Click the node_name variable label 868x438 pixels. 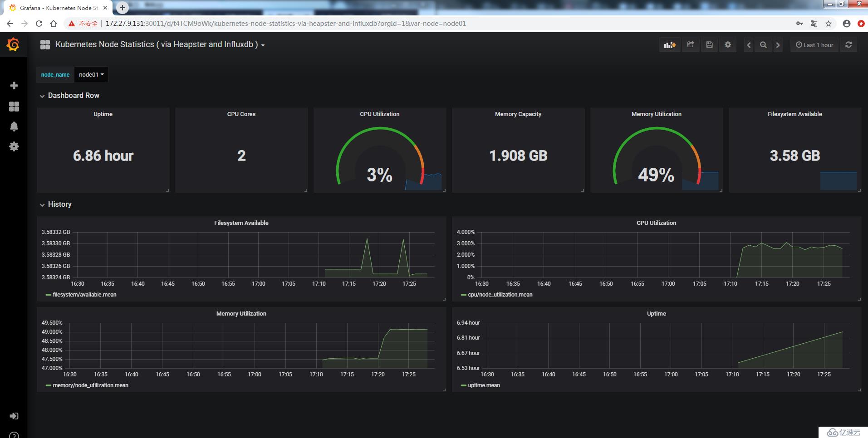[55, 75]
